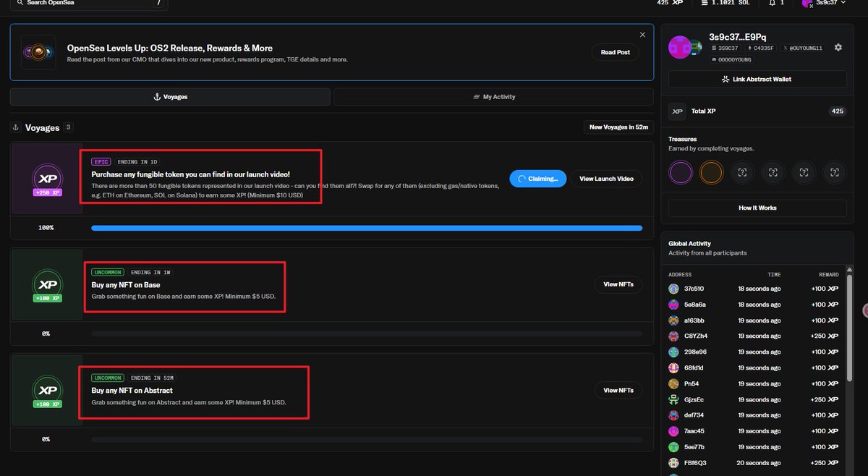
Task: Click the fourth locked treasure slot
Action: (x=834, y=172)
